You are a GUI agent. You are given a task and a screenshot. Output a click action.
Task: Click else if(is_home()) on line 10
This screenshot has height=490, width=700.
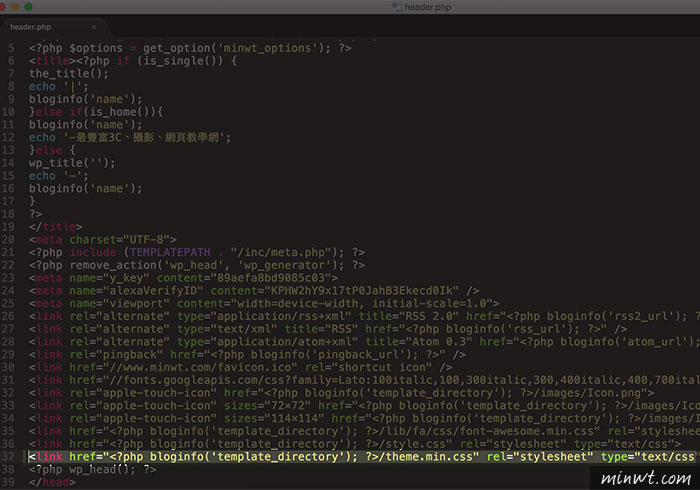(x=96, y=112)
